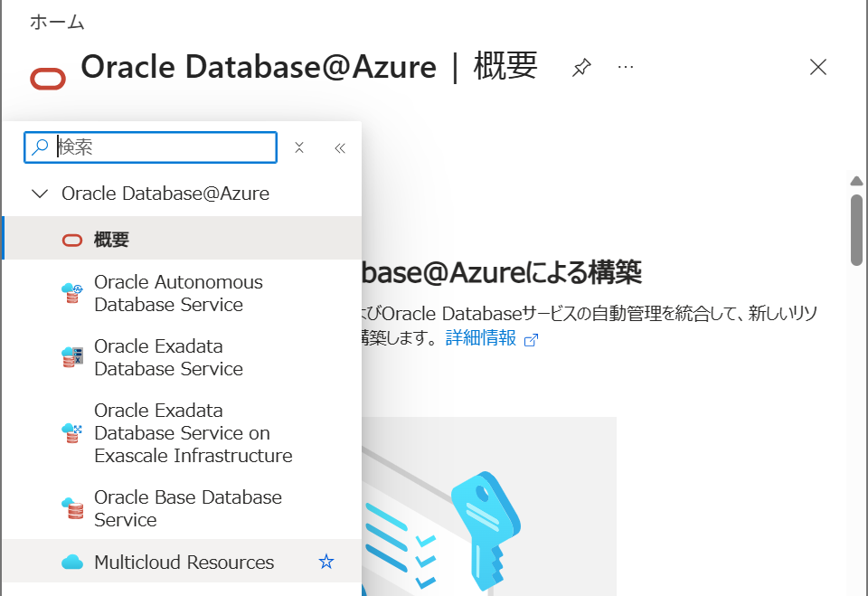The height and width of the screenshot is (596, 868).
Task: Click the Oracle logo icon beside title
Action: [x=48, y=79]
